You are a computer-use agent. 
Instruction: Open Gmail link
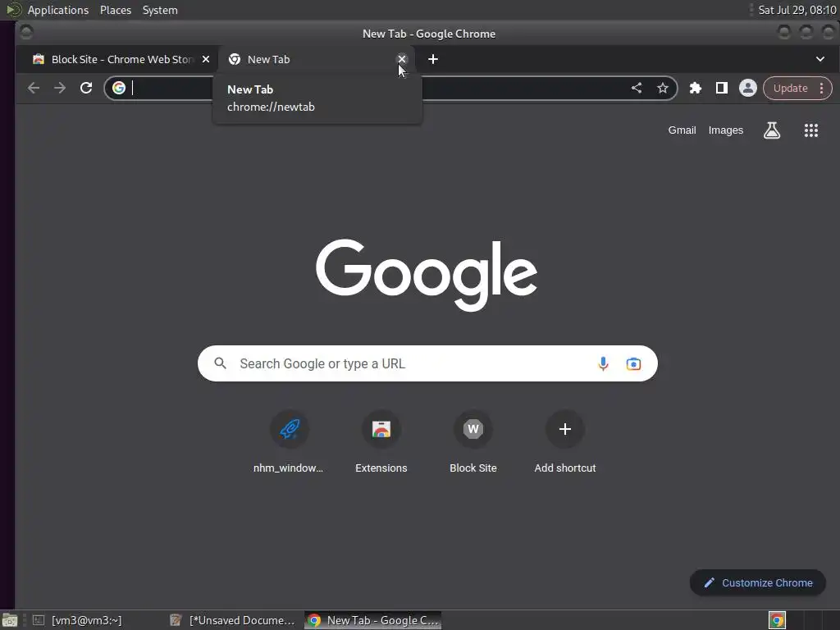tap(682, 130)
